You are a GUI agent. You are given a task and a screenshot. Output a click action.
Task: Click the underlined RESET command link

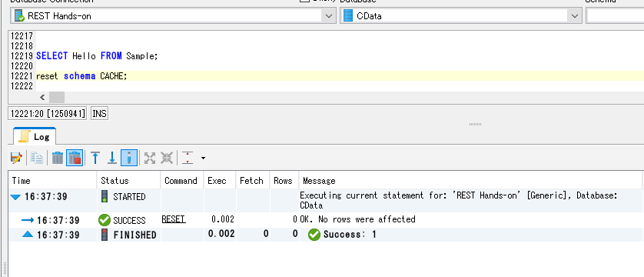[174, 219]
